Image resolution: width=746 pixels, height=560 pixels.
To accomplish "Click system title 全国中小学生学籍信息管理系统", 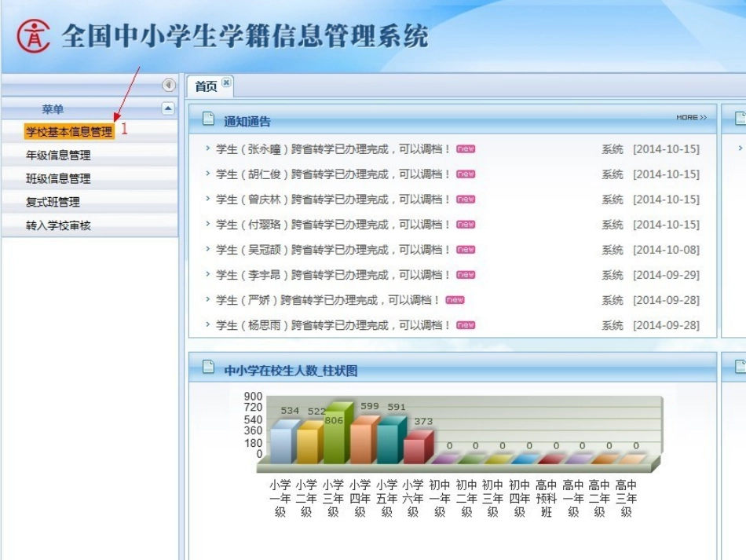I will (x=245, y=35).
